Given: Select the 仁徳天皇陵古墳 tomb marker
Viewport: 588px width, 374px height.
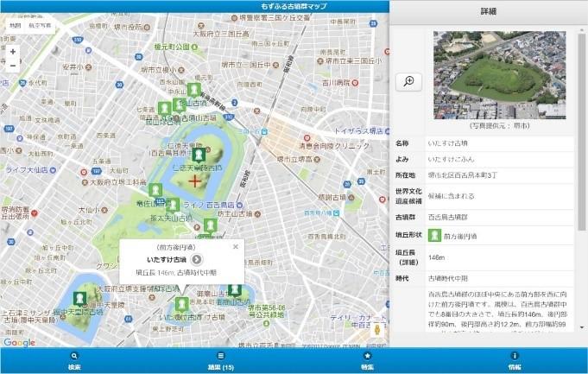Looking at the screenshot, I should pos(198,155).
